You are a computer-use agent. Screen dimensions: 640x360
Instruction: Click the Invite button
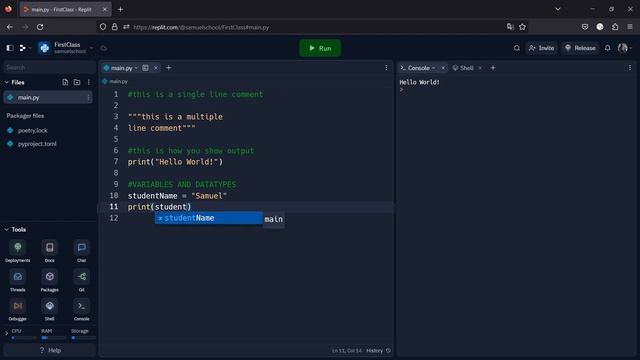coord(542,48)
